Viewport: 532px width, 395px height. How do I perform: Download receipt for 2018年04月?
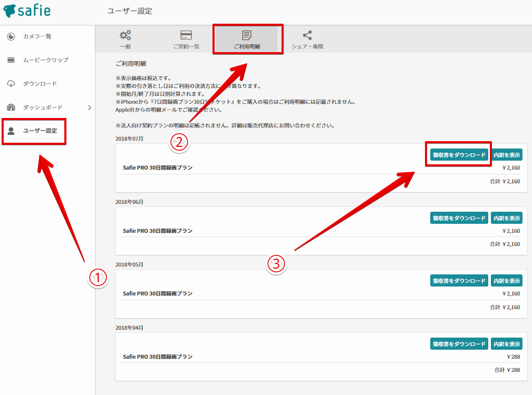pyautogui.click(x=459, y=343)
